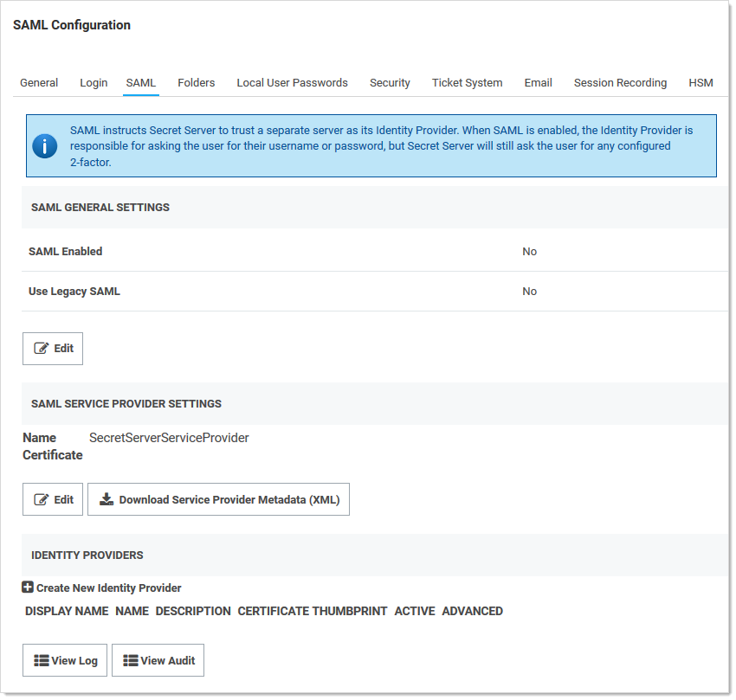Click the View Log list icon
The image size is (736, 700).
click(41, 660)
